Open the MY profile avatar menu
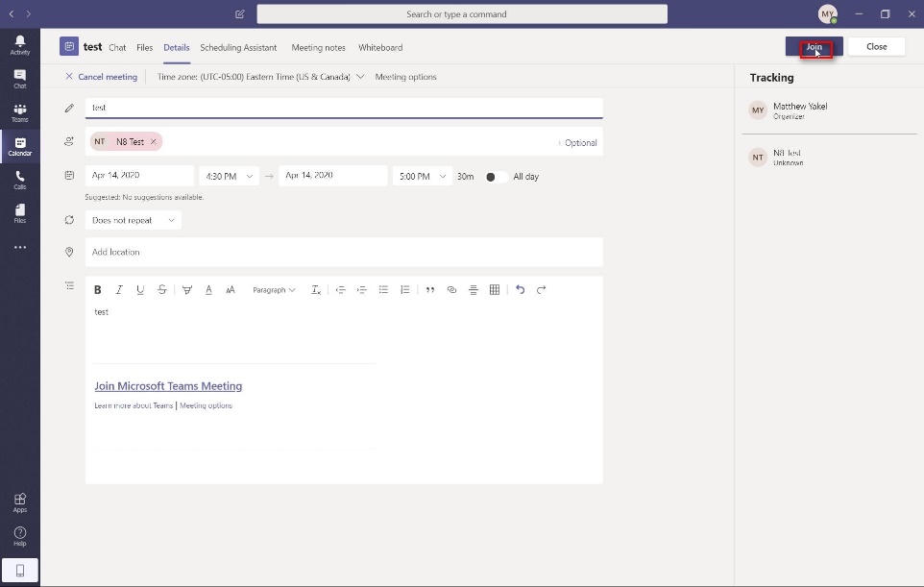 coord(827,14)
